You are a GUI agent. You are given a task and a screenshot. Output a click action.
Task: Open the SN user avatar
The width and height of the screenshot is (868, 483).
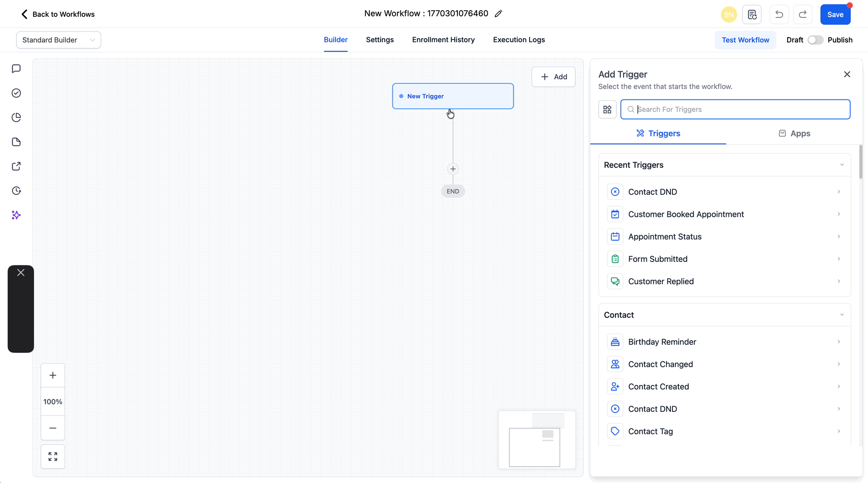pos(729,14)
